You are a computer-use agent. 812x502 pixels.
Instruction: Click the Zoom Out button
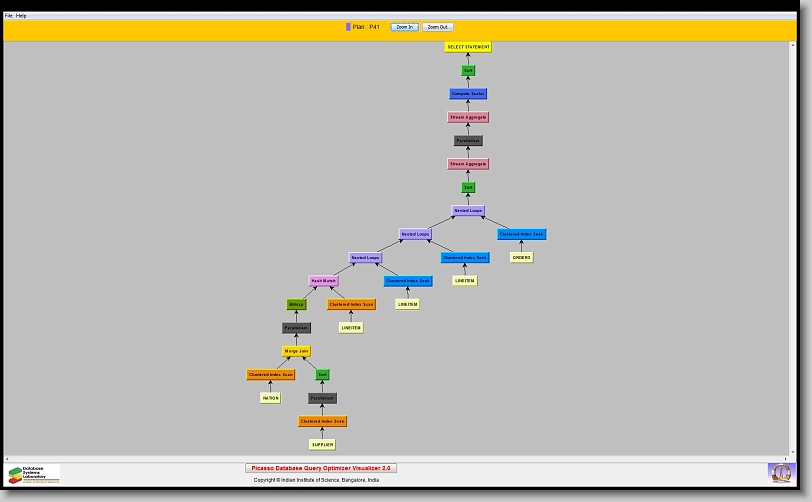click(437, 27)
